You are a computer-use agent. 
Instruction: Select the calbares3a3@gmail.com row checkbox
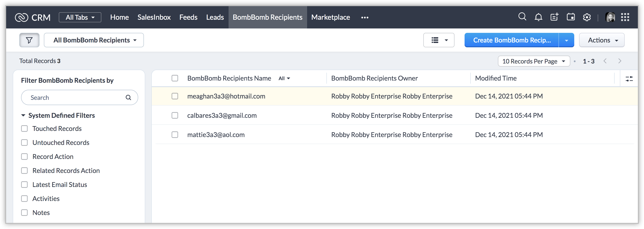175,116
